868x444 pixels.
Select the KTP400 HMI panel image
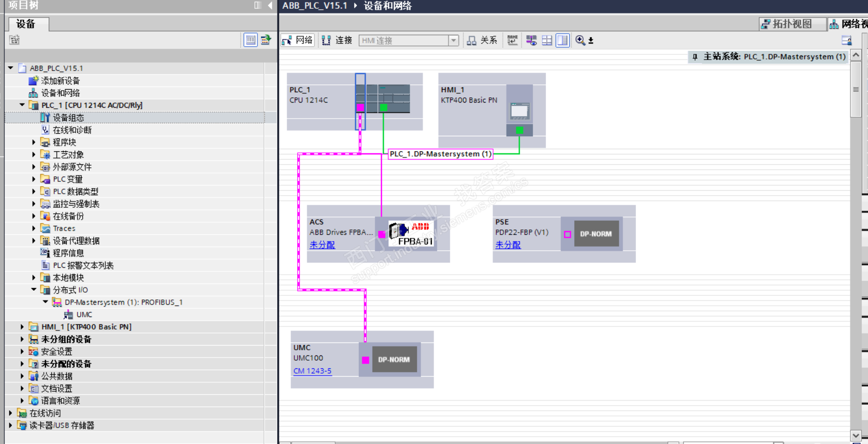[x=519, y=110]
